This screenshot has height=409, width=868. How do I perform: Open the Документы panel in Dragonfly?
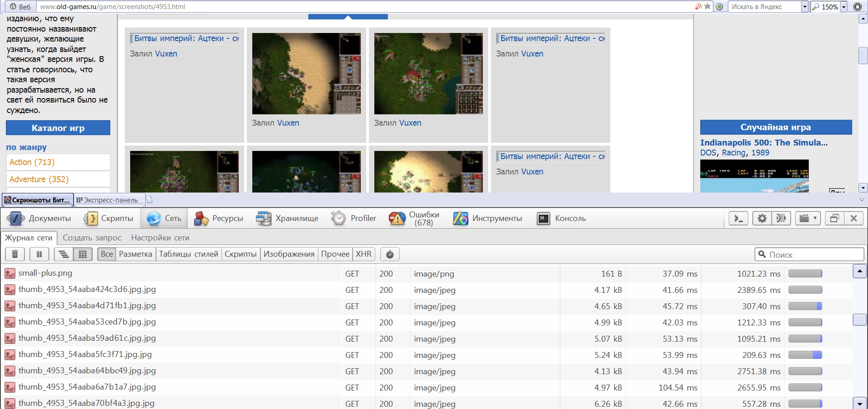click(39, 218)
